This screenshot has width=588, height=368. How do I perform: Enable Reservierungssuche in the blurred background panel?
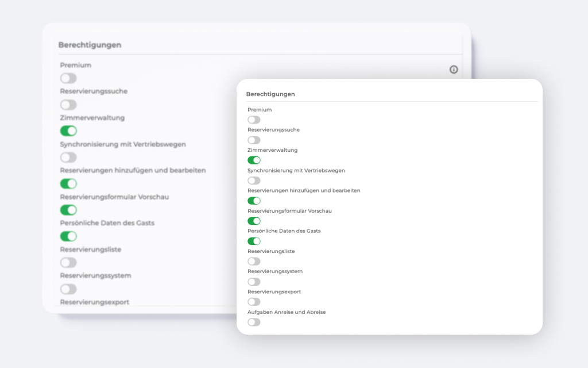point(68,105)
